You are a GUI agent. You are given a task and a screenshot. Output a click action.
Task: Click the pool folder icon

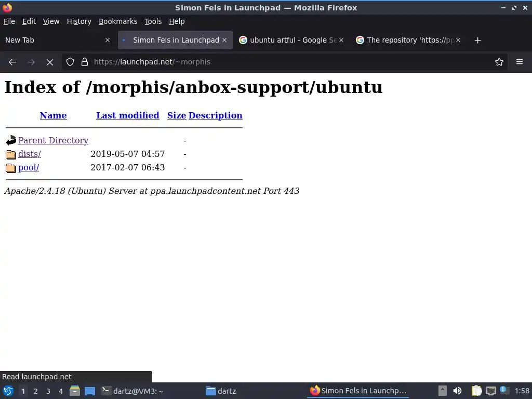click(x=11, y=168)
